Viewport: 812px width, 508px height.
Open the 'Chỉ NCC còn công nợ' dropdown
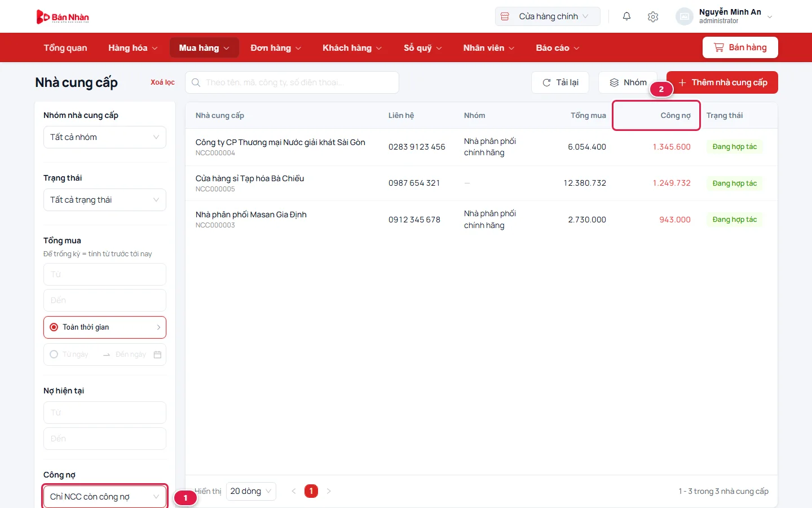coord(105,497)
